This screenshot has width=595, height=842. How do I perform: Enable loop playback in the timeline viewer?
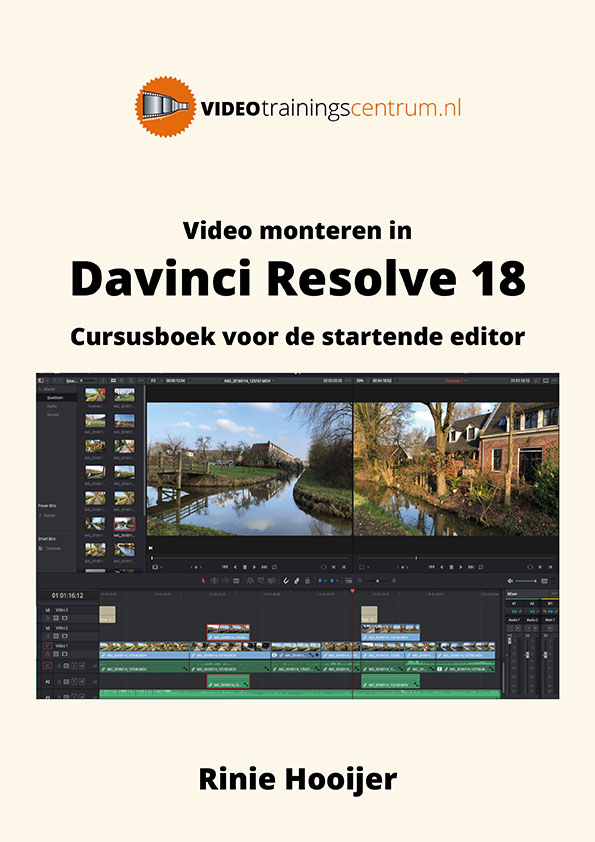pos(481,567)
